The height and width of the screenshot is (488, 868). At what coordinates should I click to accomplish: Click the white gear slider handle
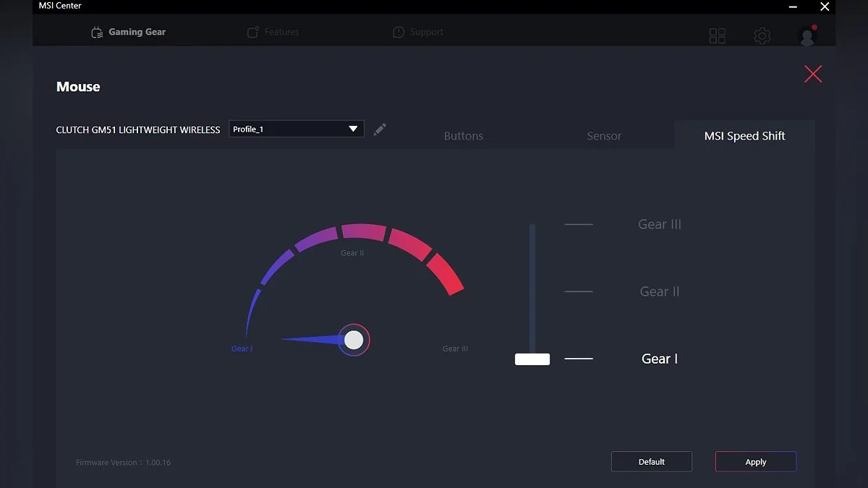click(532, 359)
